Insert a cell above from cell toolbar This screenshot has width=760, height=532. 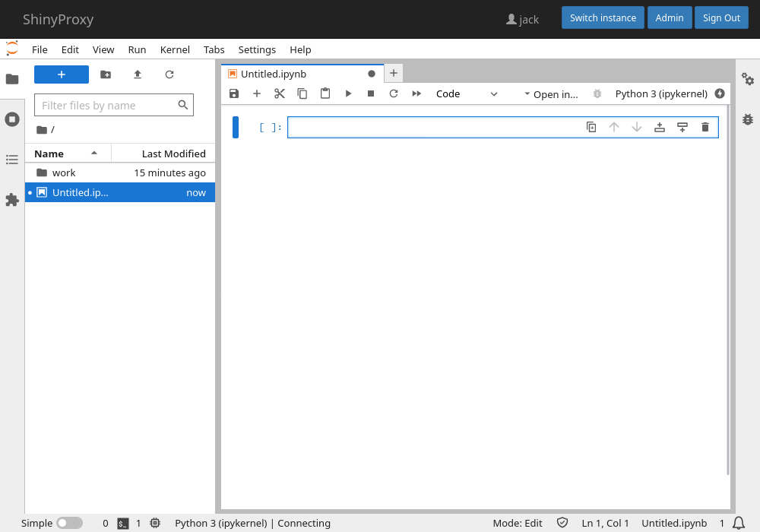(660, 127)
